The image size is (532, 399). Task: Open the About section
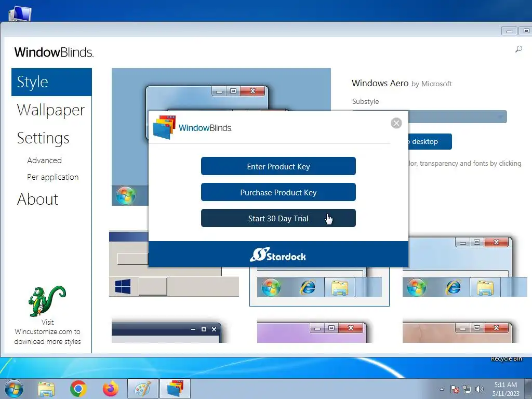[37, 199]
